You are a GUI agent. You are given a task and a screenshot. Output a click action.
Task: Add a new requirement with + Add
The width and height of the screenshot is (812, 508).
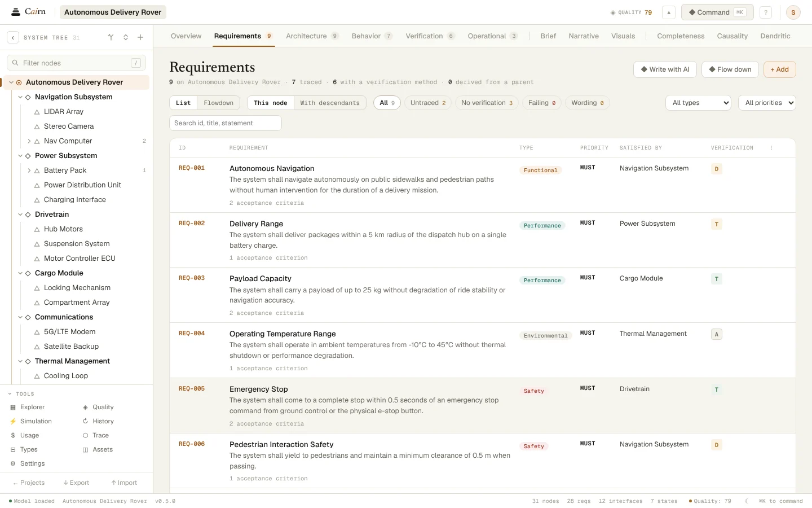pyautogui.click(x=779, y=69)
